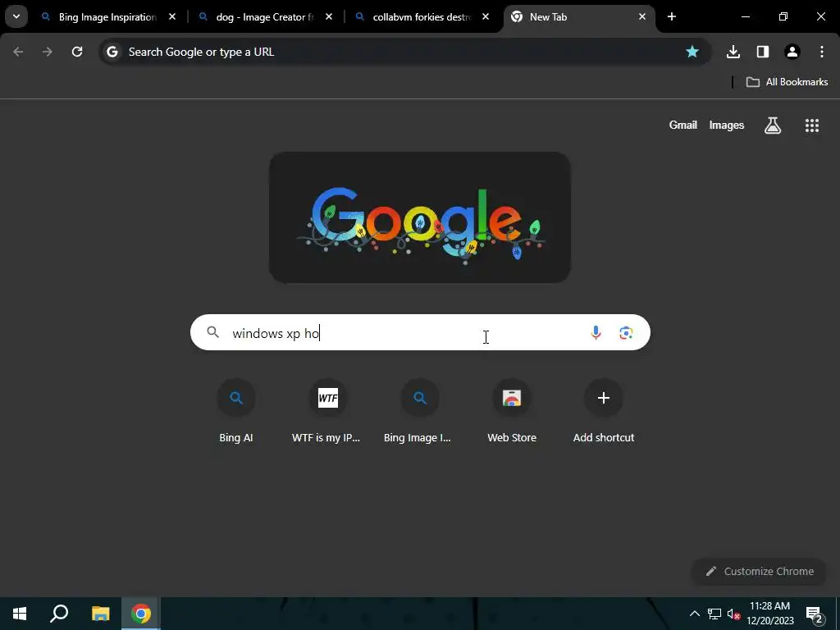Open the Web Store shortcut

click(512, 412)
